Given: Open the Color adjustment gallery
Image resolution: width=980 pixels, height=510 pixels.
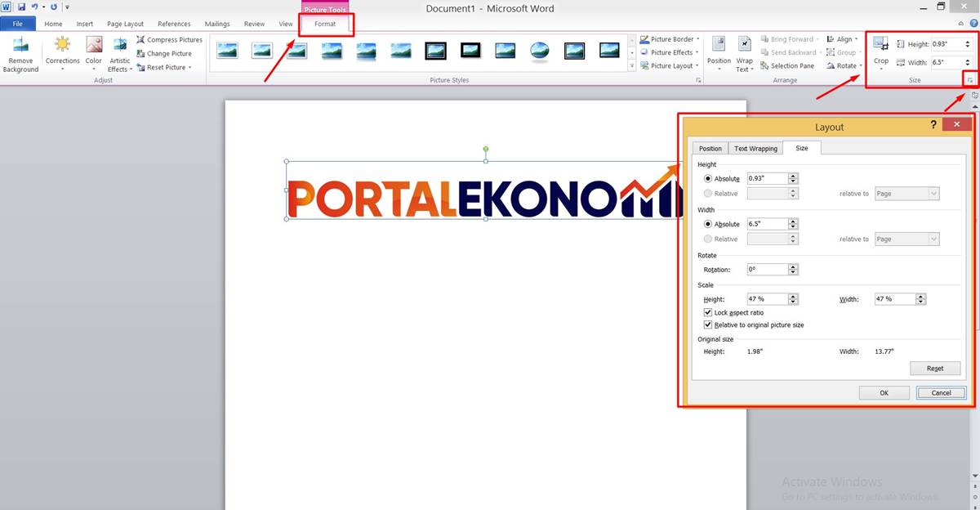Looking at the screenshot, I should tap(94, 54).
